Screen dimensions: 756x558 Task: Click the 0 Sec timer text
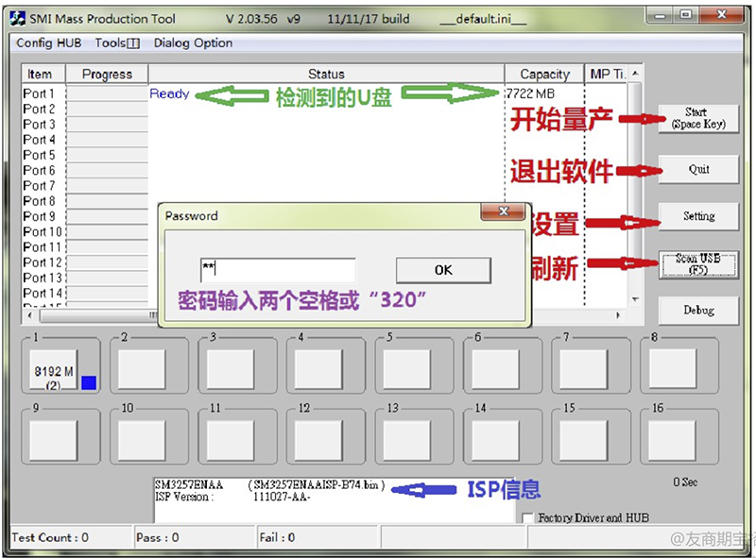[x=685, y=482]
